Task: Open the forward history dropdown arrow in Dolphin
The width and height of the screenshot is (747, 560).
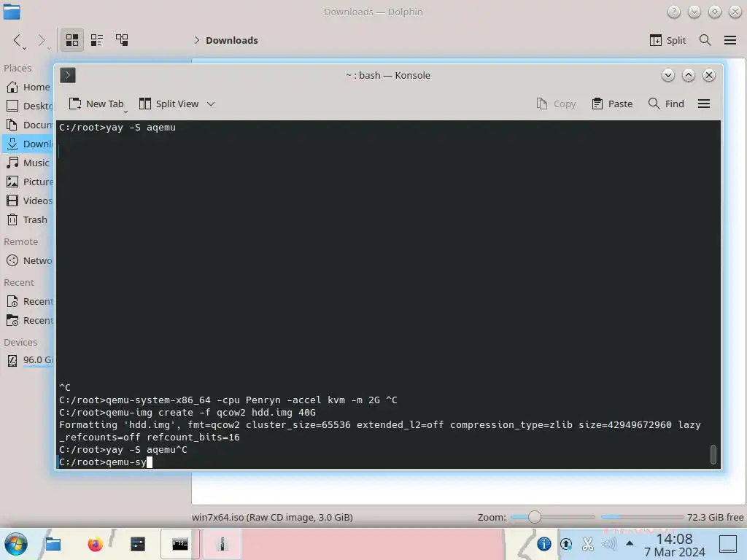Action: [49, 48]
